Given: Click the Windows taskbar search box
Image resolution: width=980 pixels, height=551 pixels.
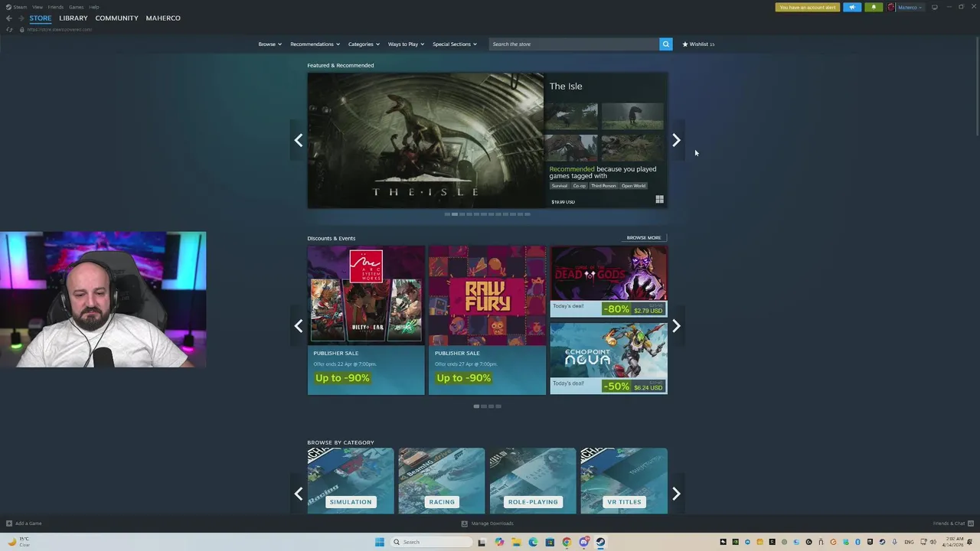Looking at the screenshot, I should click(431, 542).
